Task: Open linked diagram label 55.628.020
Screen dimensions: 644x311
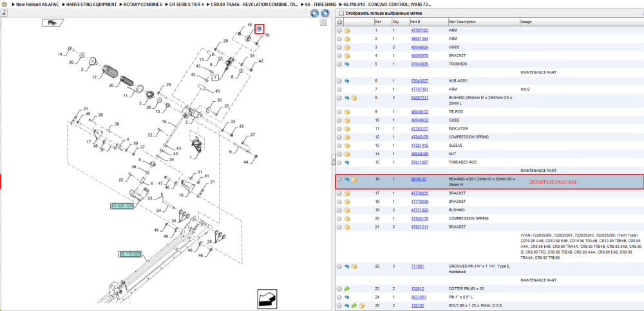Action: tap(122, 206)
